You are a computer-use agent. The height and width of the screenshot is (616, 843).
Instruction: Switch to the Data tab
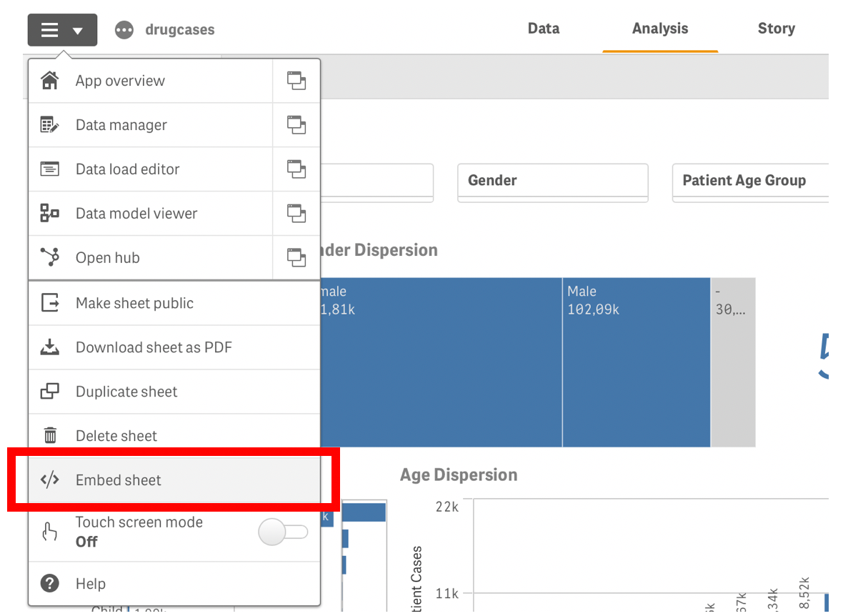tap(544, 29)
